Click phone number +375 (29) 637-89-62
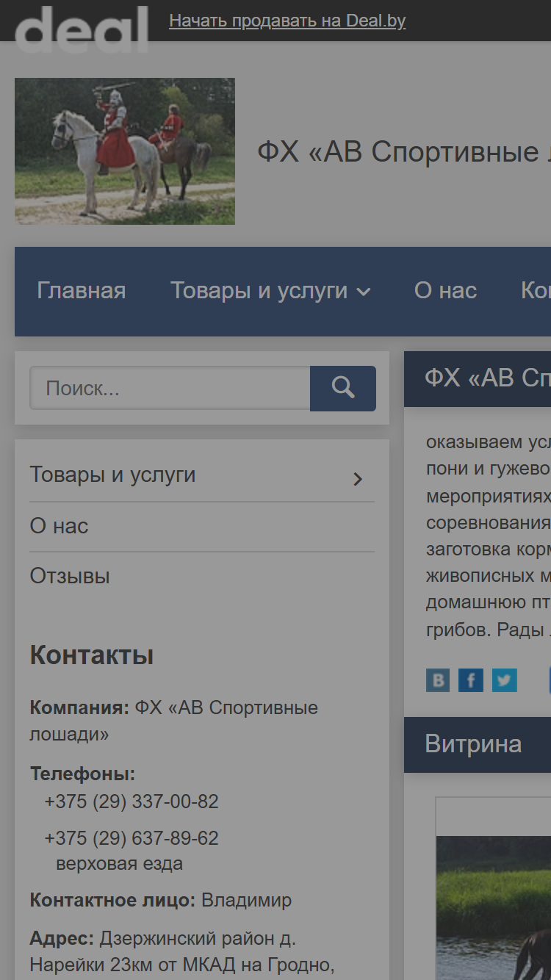This screenshot has height=980, width=551. coord(132,838)
